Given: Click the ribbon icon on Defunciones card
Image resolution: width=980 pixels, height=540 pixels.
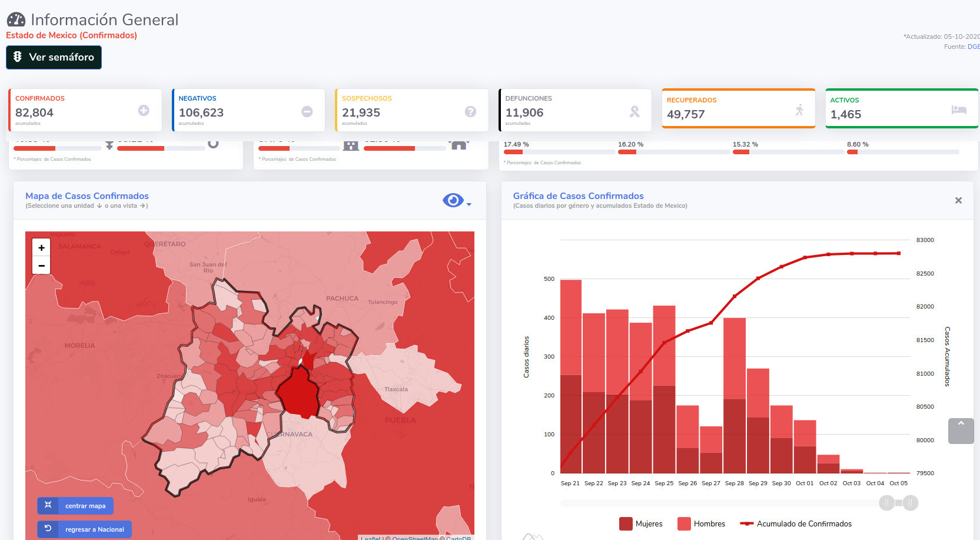Looking at the screenshot, I should (x=634, y=111).
